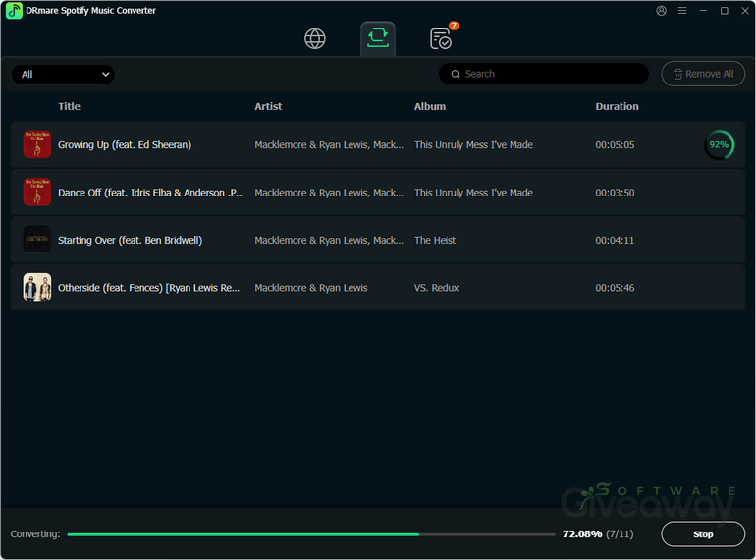
Task: Expand the All filter dropdown
Action: (x=64, y=74)
